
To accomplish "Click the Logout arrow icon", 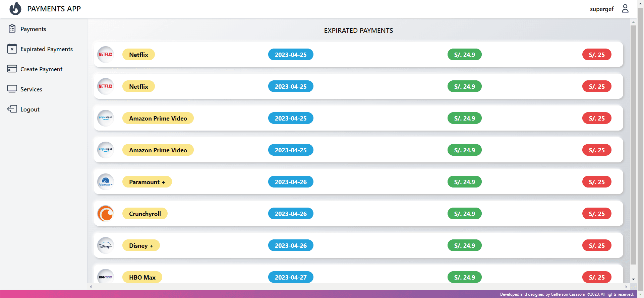I will 12,109.
